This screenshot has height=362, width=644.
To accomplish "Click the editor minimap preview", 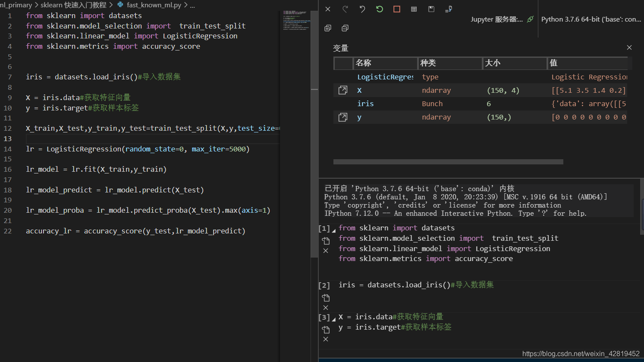I will (297, 20).
